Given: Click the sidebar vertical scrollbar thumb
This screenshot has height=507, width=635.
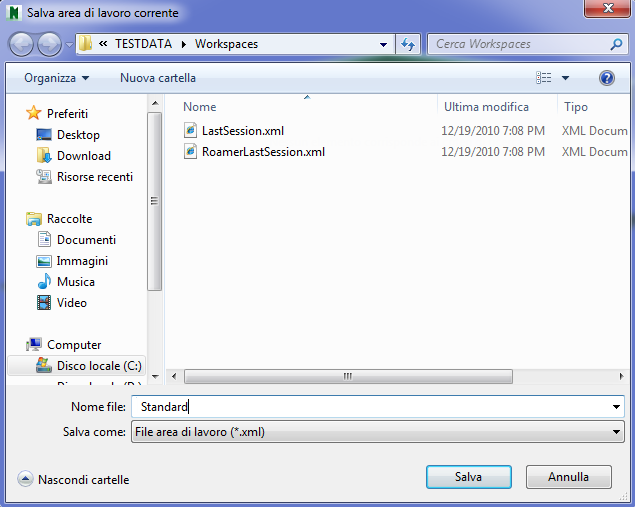Looking at the screenshot, I should click(x=154, y=201).
